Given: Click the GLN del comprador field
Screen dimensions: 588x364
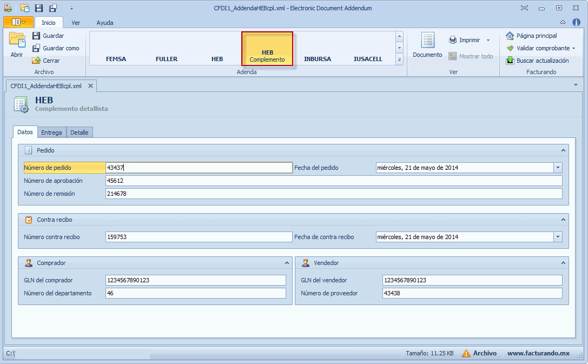Looking at the screenshot, I should (x=196, y=280).
